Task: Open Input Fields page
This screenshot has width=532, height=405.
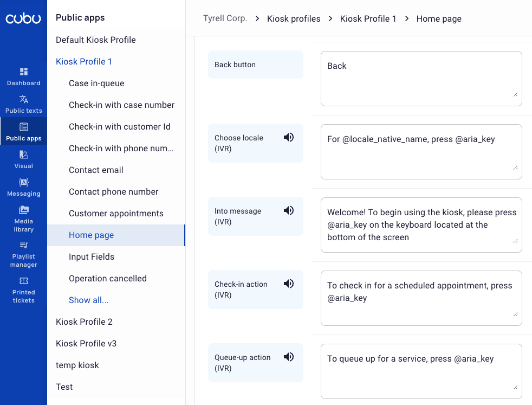Action: click(92, 257)
